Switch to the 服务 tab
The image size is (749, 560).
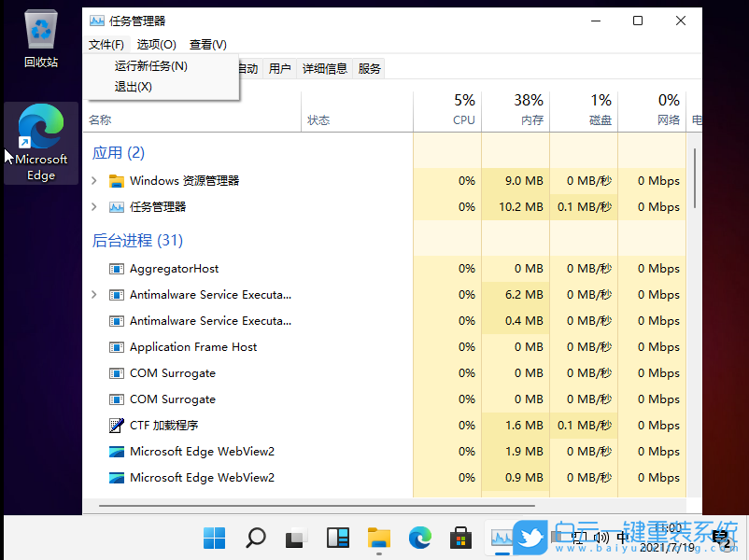click(367, 67)
